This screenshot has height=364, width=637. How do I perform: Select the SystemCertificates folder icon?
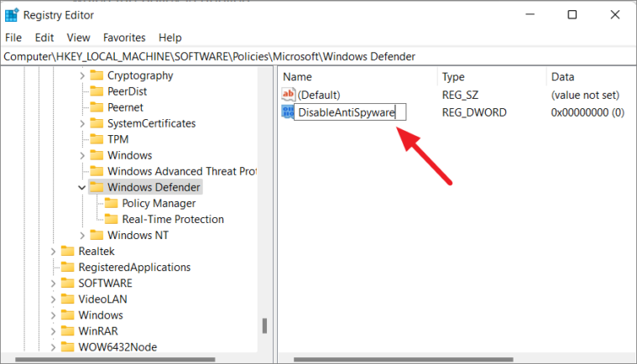click(x=97, y=123)
